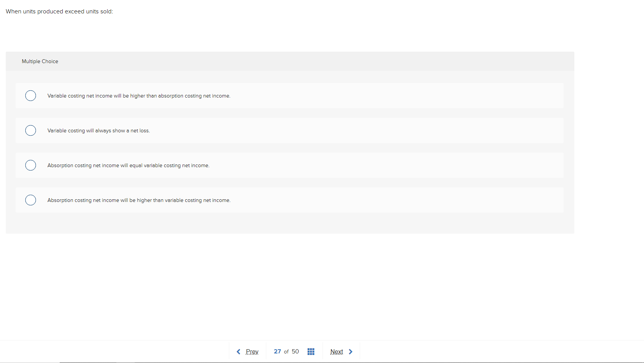644x363 pixels.
Task: Click the '27 of 50' question counter
Action: pos(286,352)
